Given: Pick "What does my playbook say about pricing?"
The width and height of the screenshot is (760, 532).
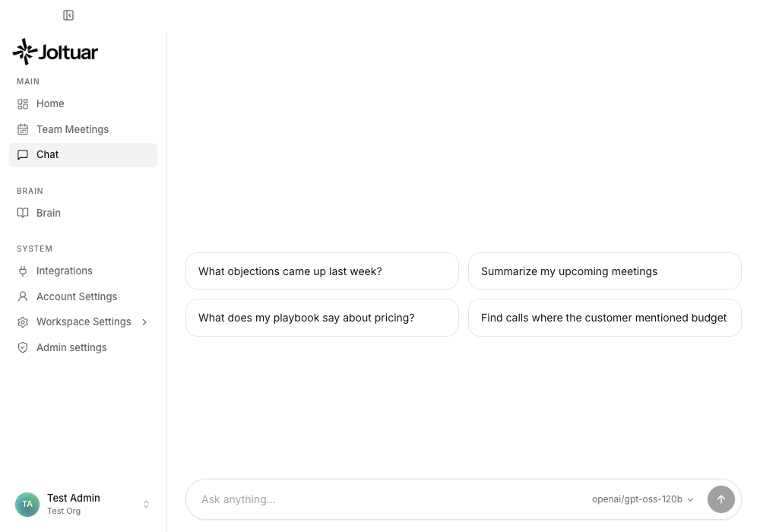Looking at the screenshot, I should pos(321,318).
